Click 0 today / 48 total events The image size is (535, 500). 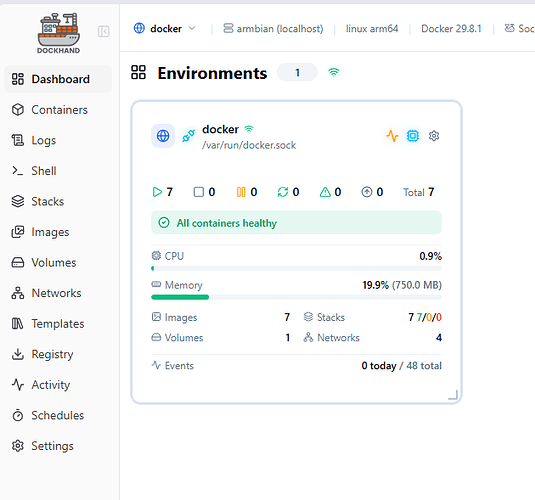pyautogui.click(x=402, y=366)
